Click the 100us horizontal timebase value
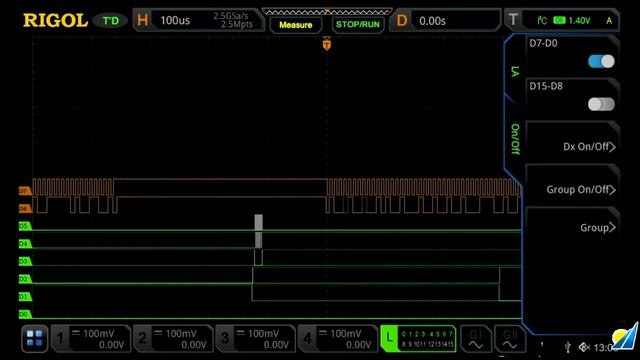 [175, 20]
